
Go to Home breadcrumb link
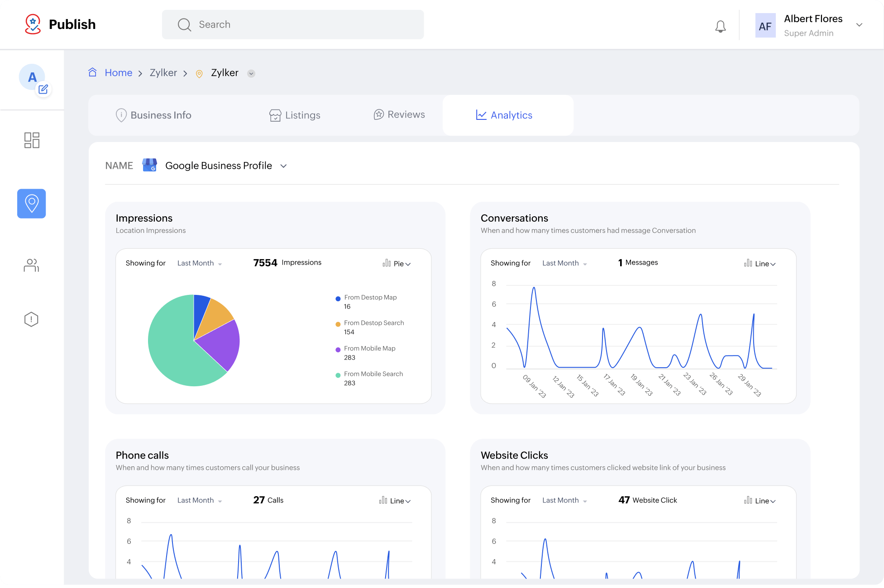pyautogui.click(x=119, y=72)
